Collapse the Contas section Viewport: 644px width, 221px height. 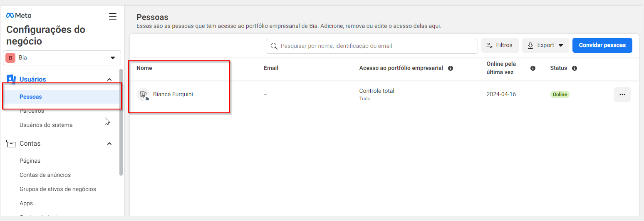tap(109, 144)
